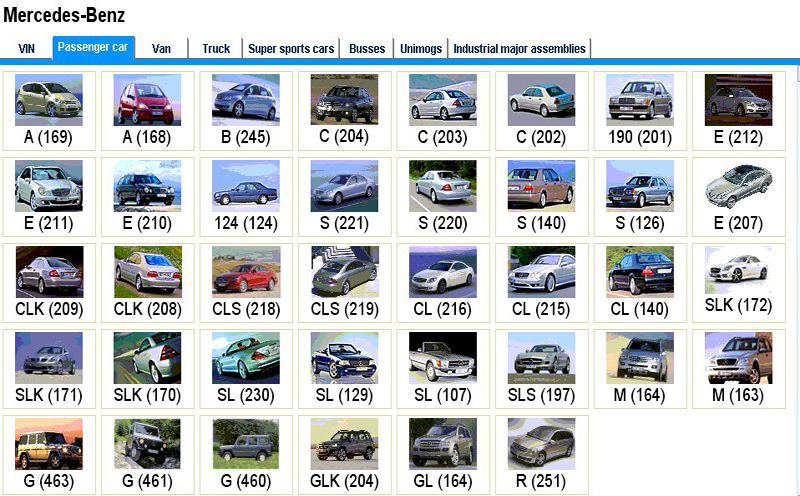Choose the blue SL (129) convertible
This screenshot has width=800, height=496.
point(344,369)
